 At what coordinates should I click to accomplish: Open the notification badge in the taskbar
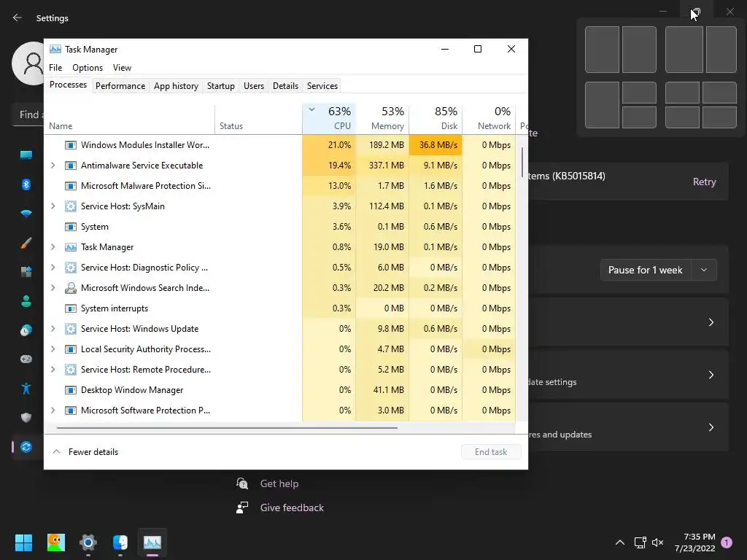coord(727,542)
